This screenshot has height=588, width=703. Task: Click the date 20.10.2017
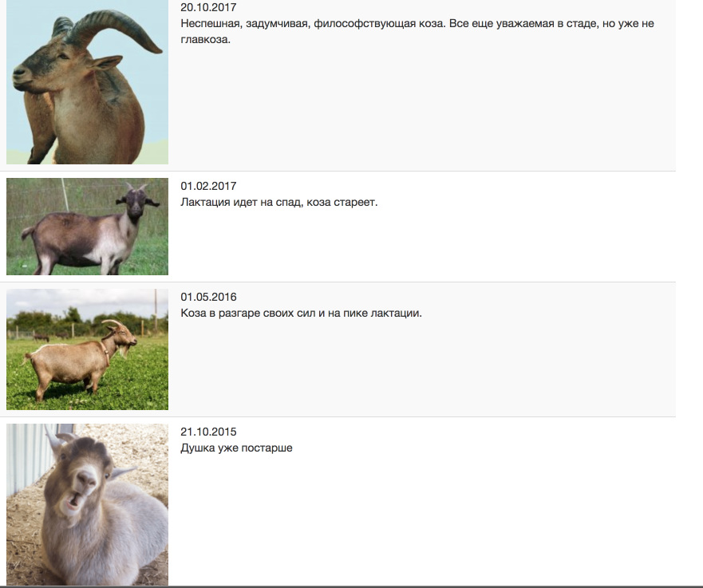click(x=208, y=7)
